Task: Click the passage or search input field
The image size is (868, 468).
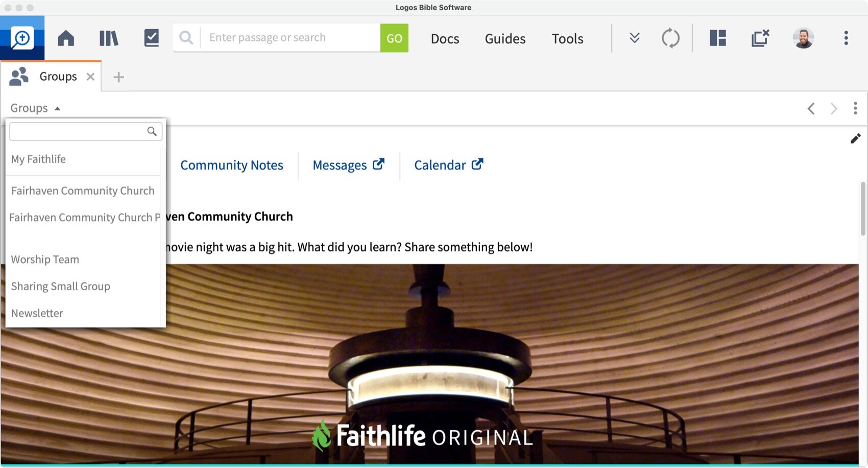Action: [x=290, y=38]
